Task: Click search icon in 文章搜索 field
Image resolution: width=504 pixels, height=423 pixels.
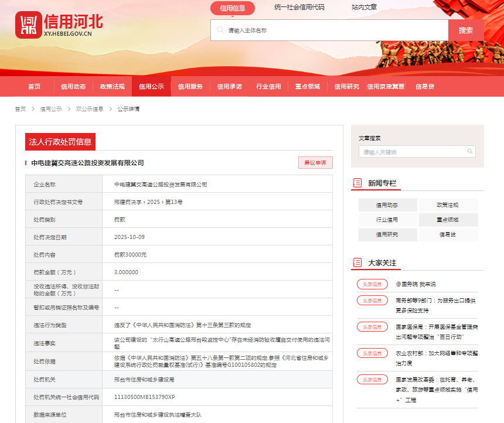Action: (x=469, y=152)
